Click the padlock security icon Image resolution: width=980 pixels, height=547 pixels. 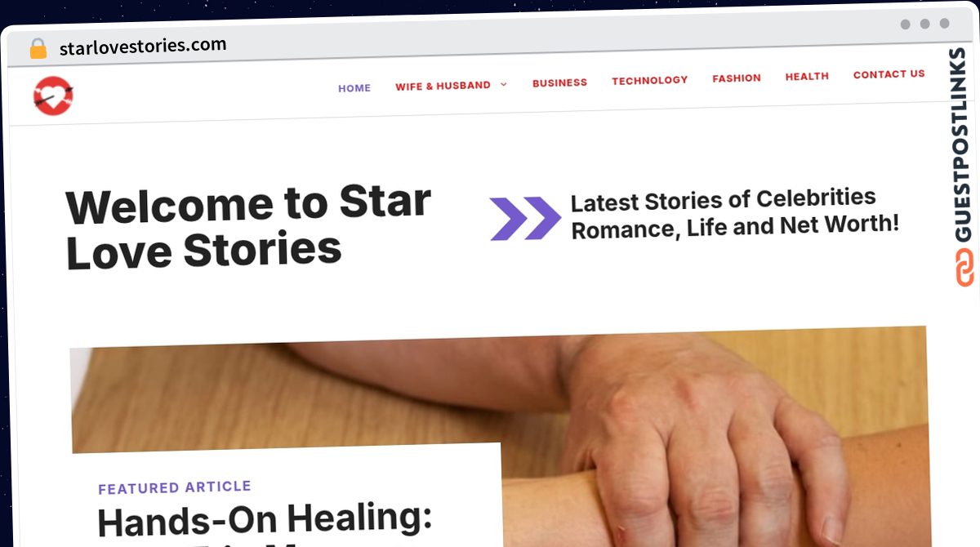(x=38, y=49)
